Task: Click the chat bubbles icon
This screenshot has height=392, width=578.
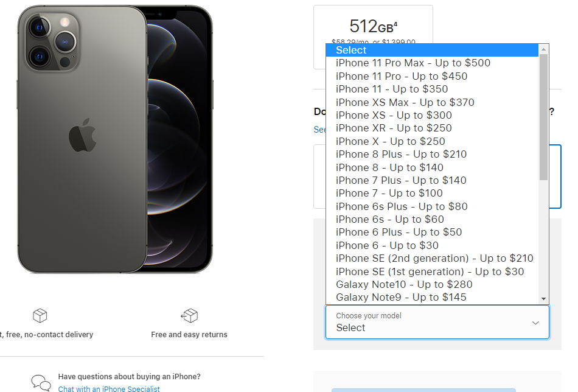Action: [x=41, y=382]
